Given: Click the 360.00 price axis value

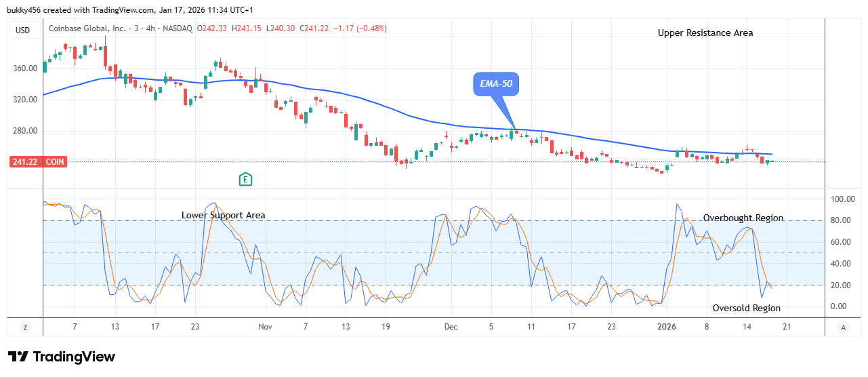Looking at the screenshot, I should [24, 68].
